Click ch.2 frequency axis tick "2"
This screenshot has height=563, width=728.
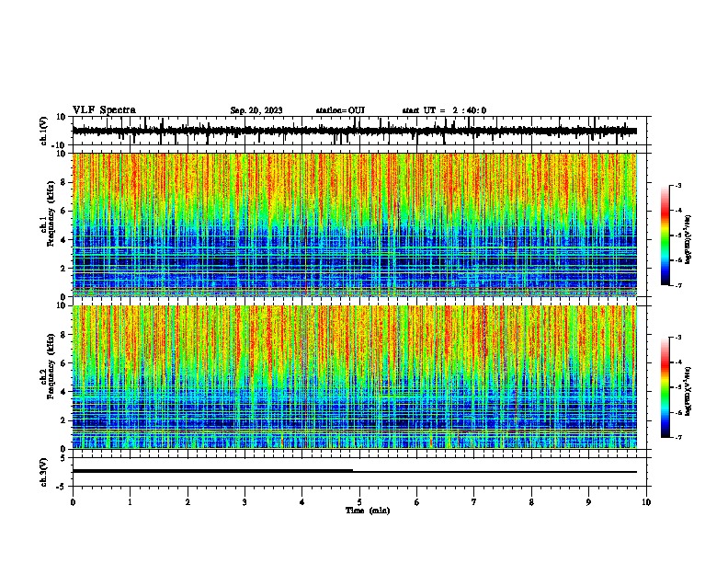[x=63, y=420]
